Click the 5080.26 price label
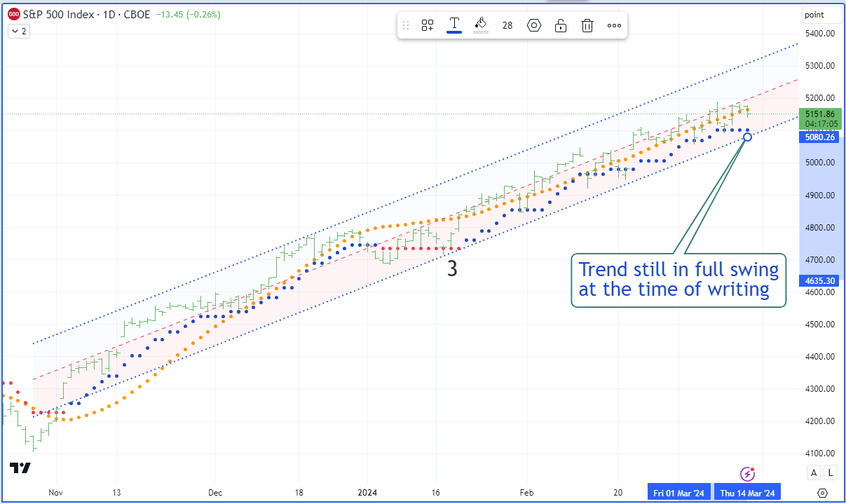This screenshot has width=846, height=504. pos(820,137)
